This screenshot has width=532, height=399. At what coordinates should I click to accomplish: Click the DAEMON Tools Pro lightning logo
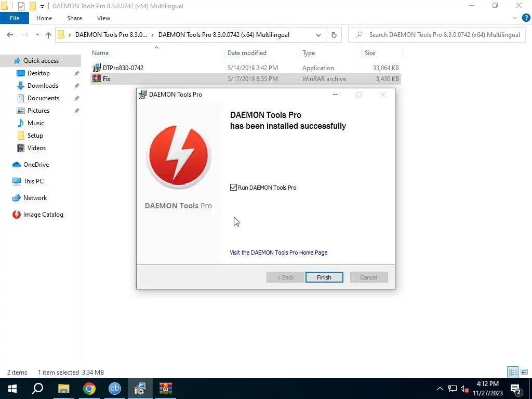pos(179,156)
